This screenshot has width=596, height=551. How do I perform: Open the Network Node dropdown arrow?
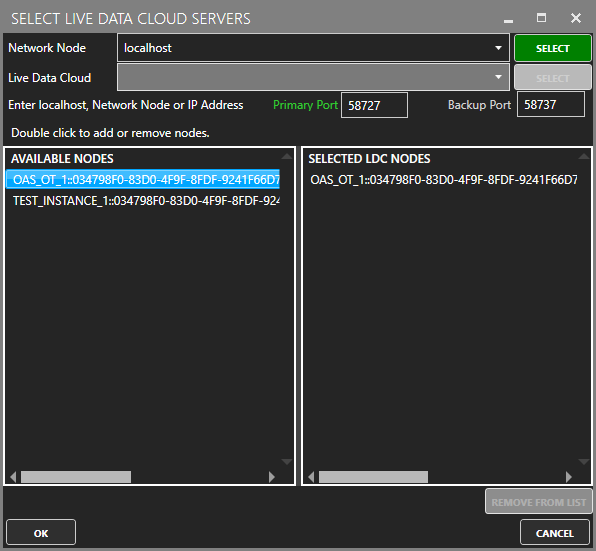[x=498, y=48]
